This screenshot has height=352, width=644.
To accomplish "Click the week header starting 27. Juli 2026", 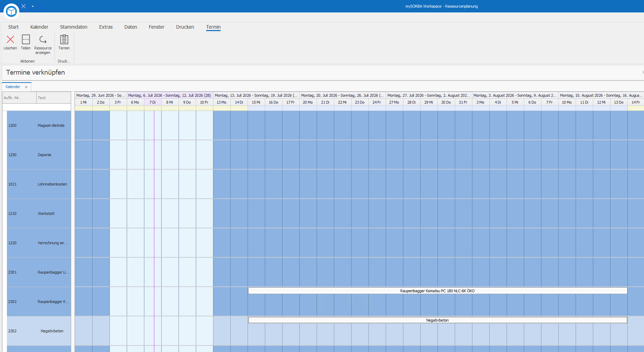I will pos(429,95).
